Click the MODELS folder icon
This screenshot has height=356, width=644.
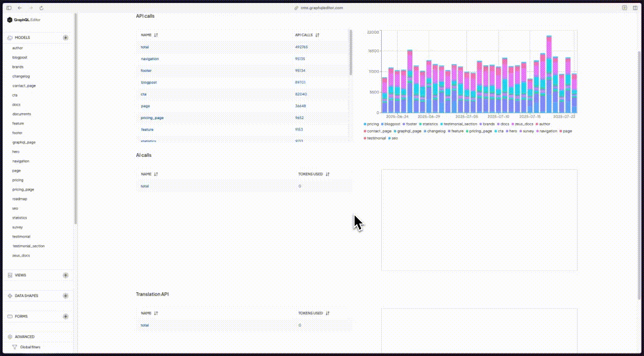pos(10,38)
